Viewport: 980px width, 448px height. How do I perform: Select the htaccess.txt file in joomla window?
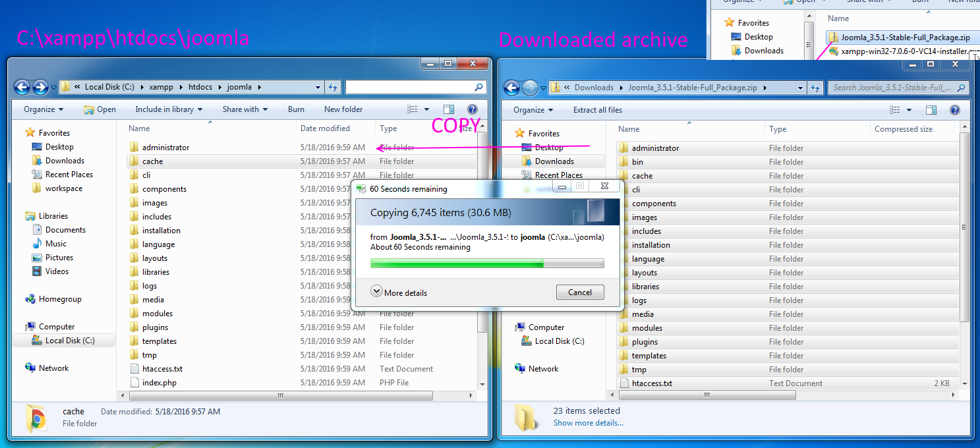tap(162, 369)
